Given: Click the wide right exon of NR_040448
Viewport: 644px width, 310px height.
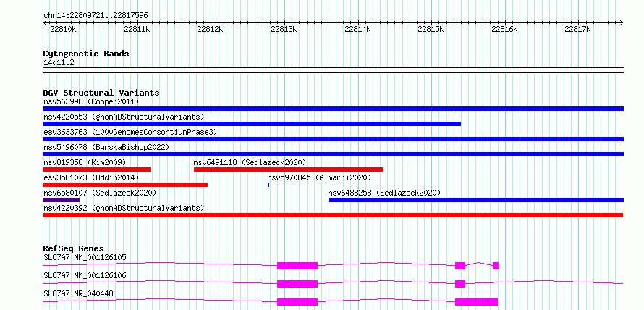Looking at the screenshot, I should coord(476,302).
